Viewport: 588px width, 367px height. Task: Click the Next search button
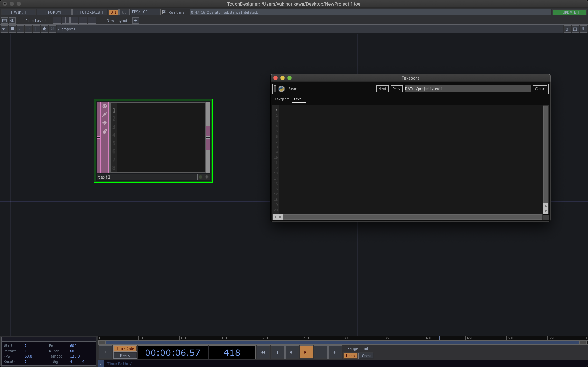click(x=382, y=89)
